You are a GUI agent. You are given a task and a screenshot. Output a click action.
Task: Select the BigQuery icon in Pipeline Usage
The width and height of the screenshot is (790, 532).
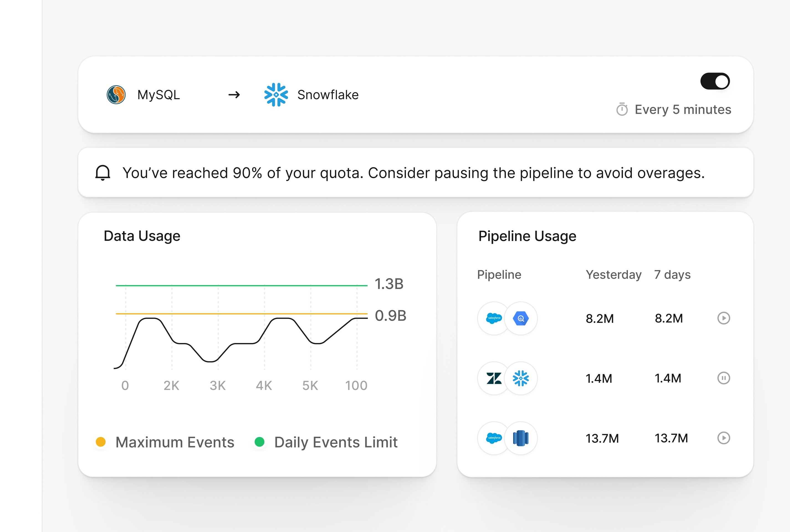coord(521,318)
